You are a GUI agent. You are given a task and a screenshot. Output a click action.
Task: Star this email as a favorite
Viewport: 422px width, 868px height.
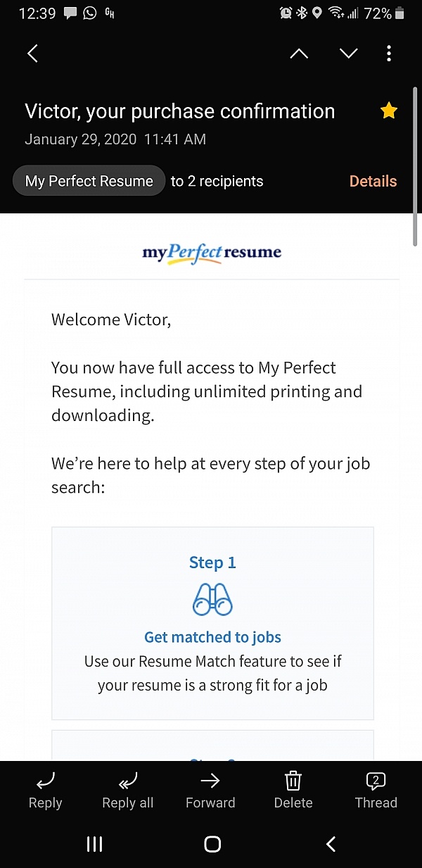tap(389, 111)
